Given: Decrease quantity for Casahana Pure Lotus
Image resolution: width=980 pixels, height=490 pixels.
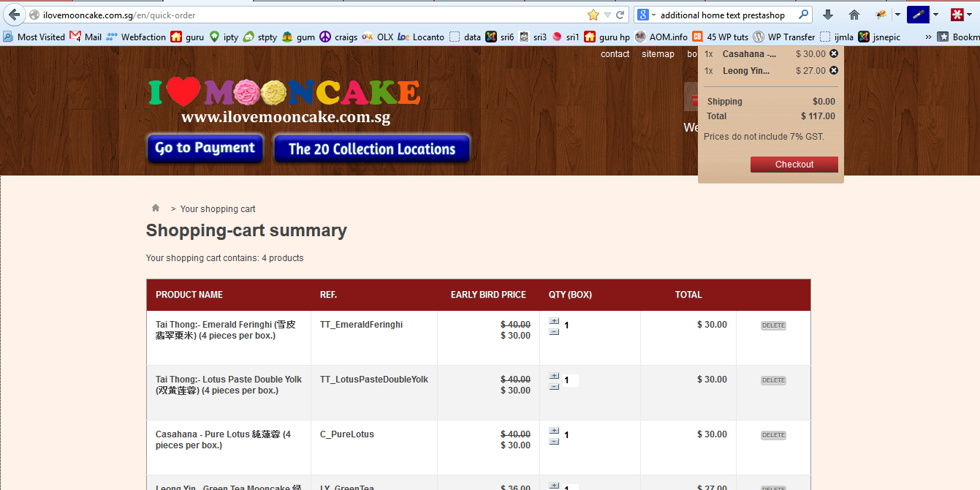Looking at the screenshot, I should pos(554,441).
